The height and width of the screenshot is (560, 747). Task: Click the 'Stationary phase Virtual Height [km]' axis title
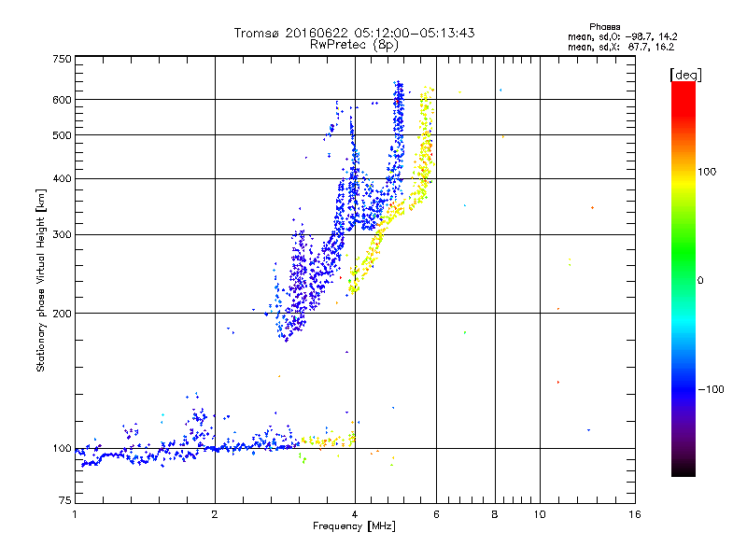pos(40,280)
